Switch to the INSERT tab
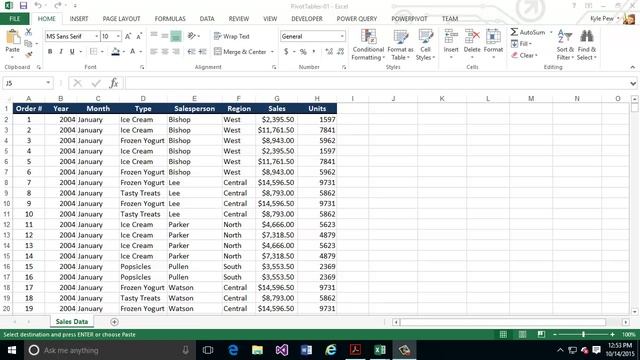The width and height of the screenshot is (640, 360). click(x=79, y=19)
